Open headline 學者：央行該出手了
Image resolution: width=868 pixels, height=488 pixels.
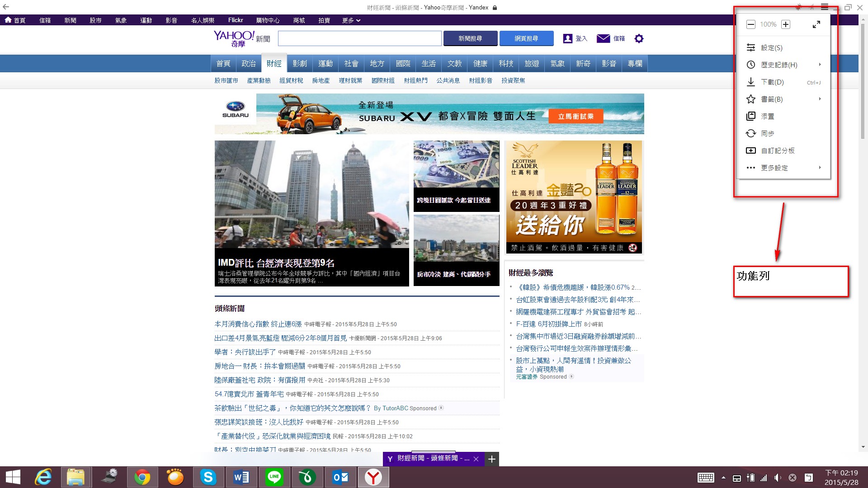pyautogui.click(x=245, y=352)
